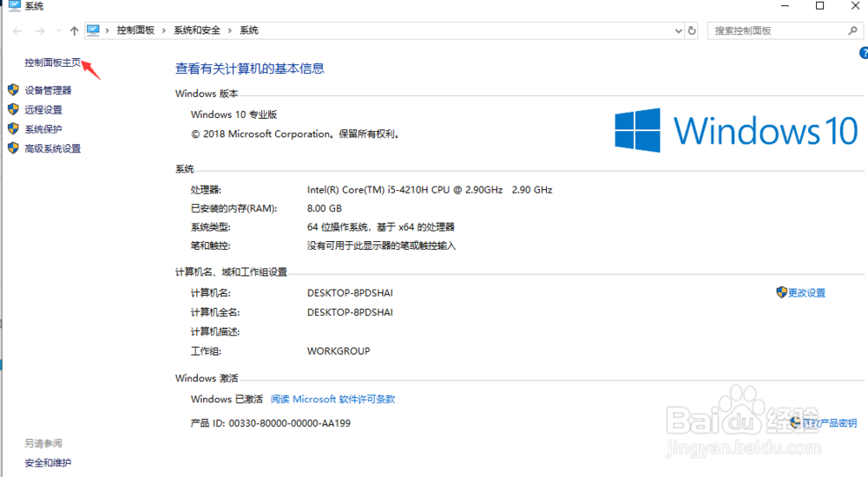
Task: Click the shield icon beside 设备管理器
Action: [13, 89]
